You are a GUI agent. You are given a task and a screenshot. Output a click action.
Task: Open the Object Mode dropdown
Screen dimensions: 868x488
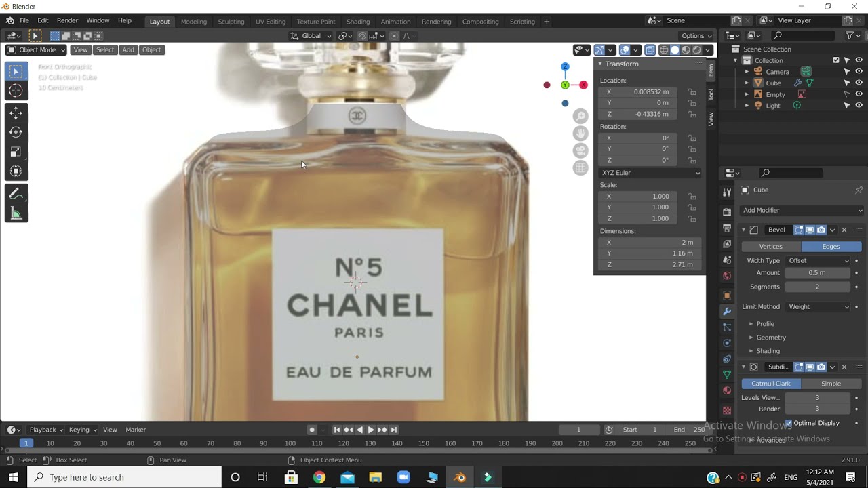click(x=36, y=49)
